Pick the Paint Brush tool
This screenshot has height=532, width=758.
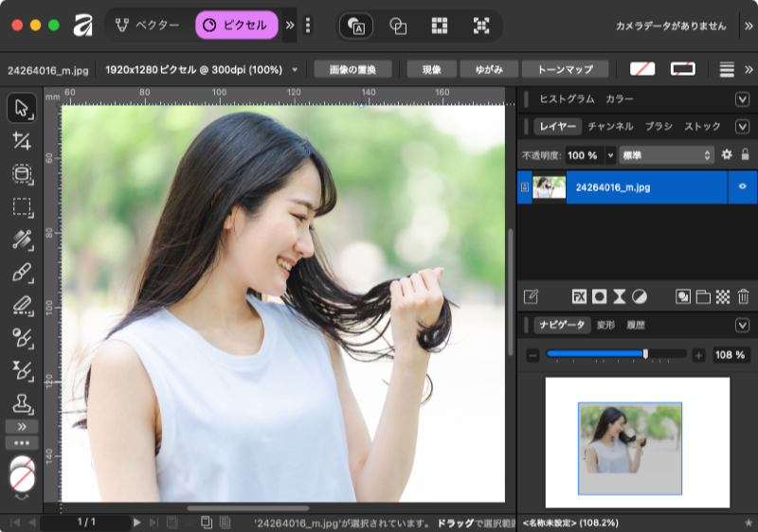click(23, 273)
